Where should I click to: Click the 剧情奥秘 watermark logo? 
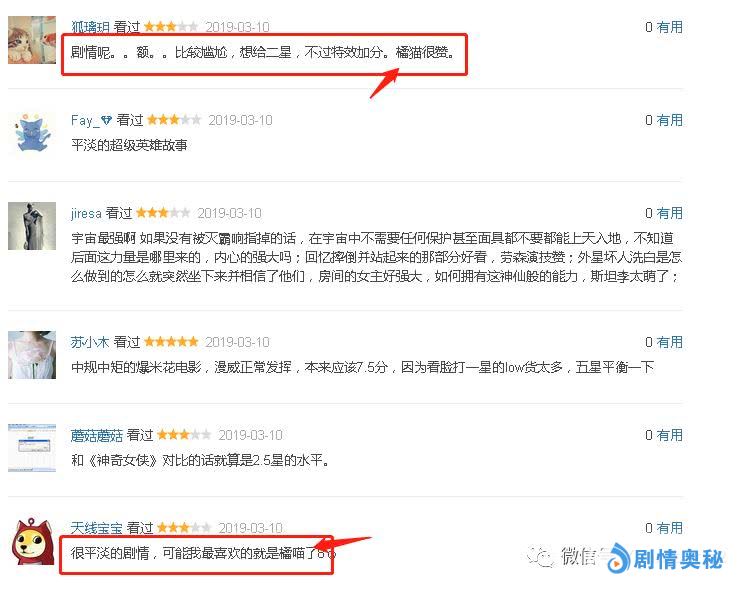click(x=666, y=558)
